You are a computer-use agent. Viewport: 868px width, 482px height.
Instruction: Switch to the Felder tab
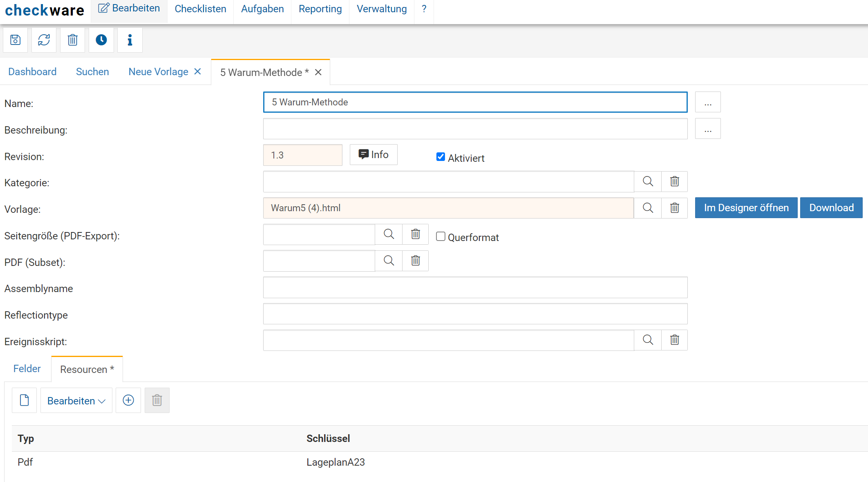click(x=27, y=369)
